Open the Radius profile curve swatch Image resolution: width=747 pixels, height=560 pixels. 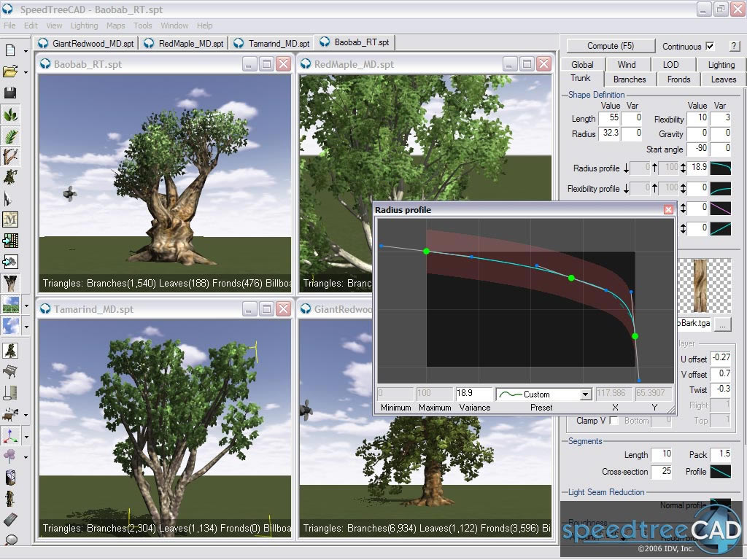[720, 168]
